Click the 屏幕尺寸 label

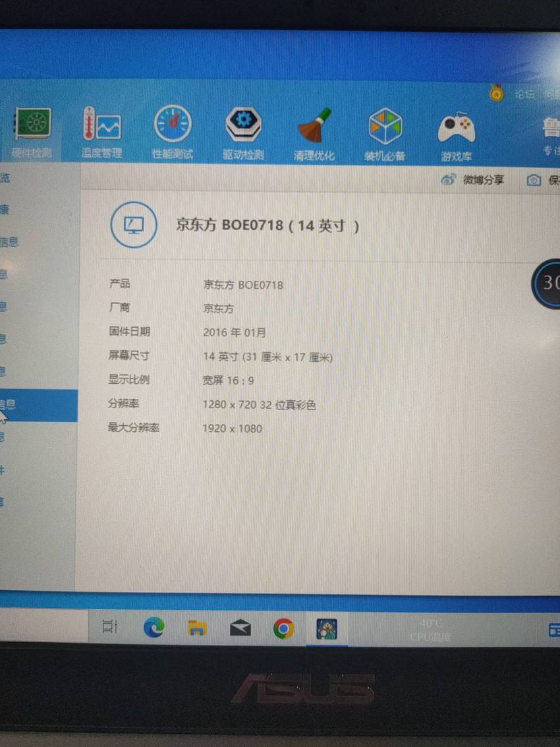(x=128, y=355)
